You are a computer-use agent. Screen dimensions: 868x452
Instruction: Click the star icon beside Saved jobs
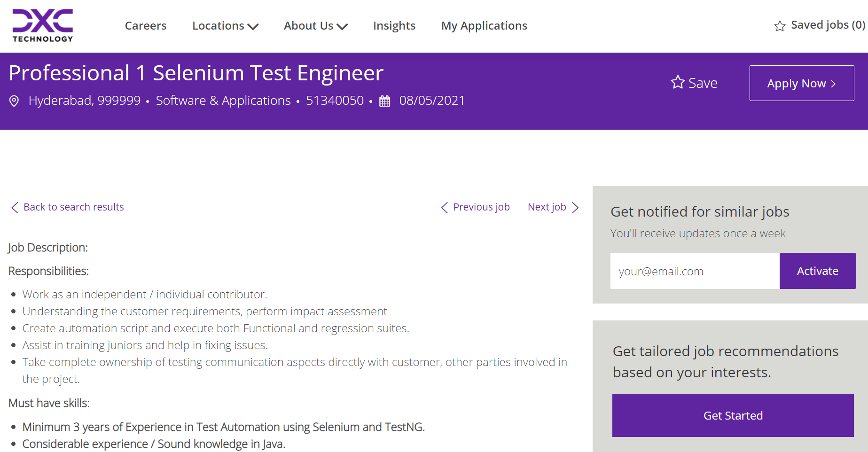pos(780,26)
